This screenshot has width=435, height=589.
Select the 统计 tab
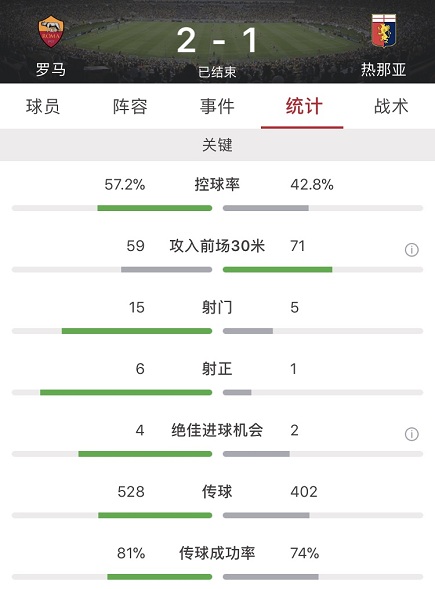point(304,106)
